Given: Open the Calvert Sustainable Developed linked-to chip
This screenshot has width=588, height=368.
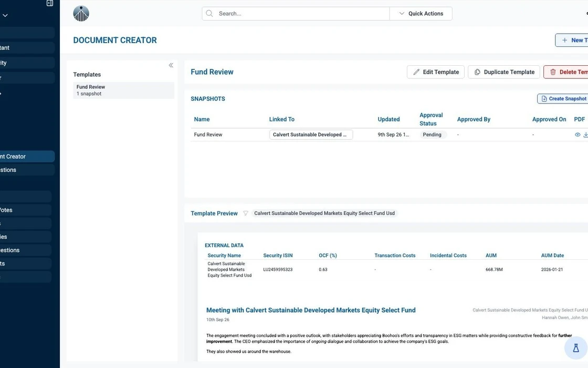Looking at the screenshot, I should pos(311,135).
